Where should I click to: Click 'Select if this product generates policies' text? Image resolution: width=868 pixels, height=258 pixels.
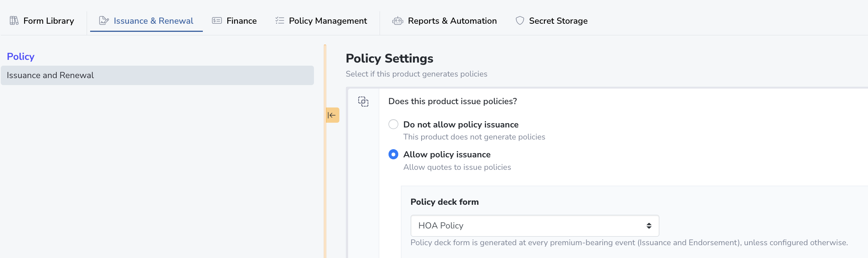tap(417, 74)
